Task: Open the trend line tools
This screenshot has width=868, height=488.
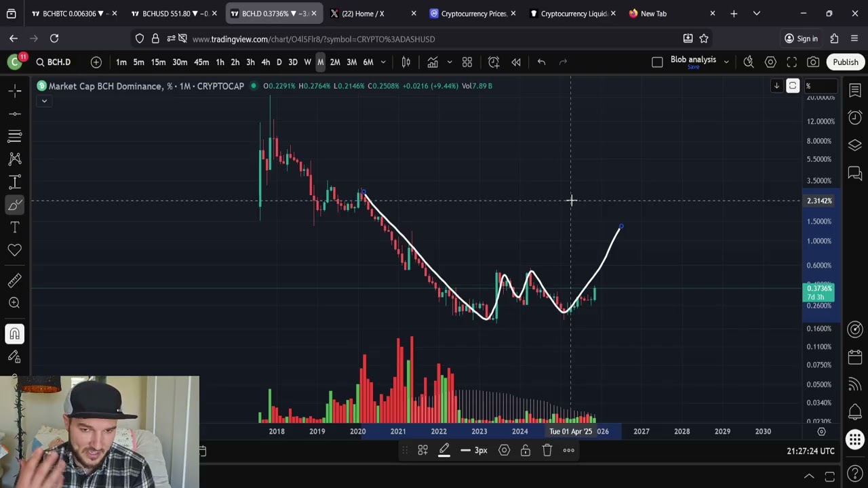Action: point(15,114)
